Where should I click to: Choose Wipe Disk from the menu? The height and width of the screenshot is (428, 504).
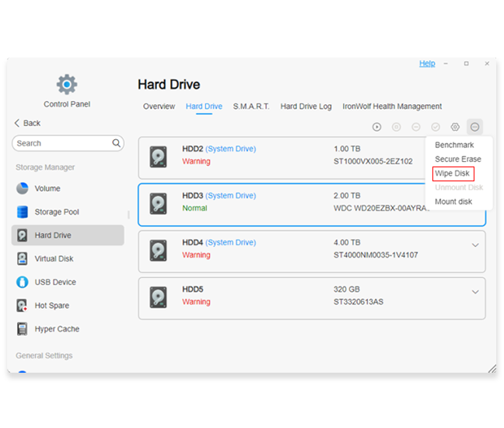[x=453, y=174]
